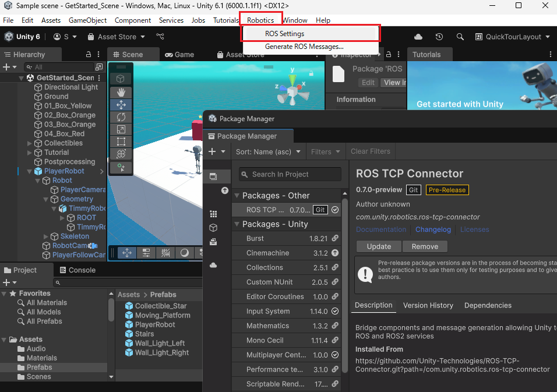Collapse the Packages - Unity section
The height and width of the screenshot is (392, 557).
237,223
